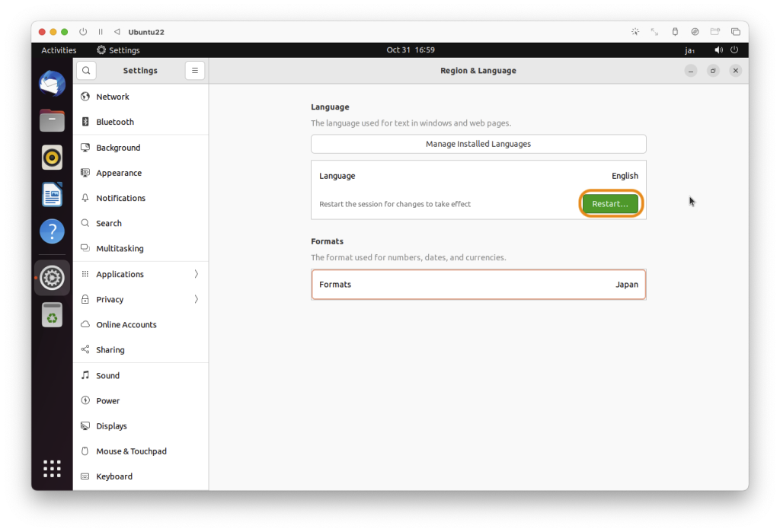Open Sound settings
The image size is (780, 532).
pyautogui.click(x=141, y=375)
